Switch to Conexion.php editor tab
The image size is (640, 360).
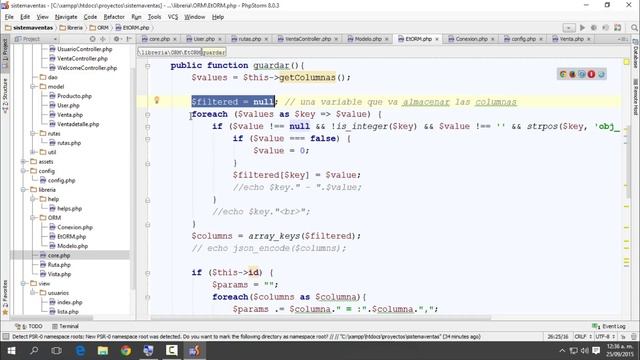click(x=471, y=39)
